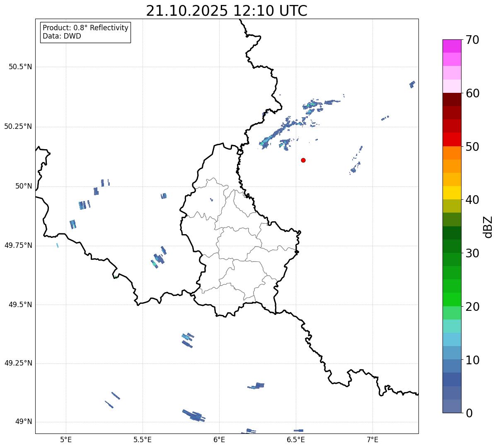Click the "5.5°E" longitude label
Image resolution: width=498 pixels, height=448 pixels.
pos(143,440)
